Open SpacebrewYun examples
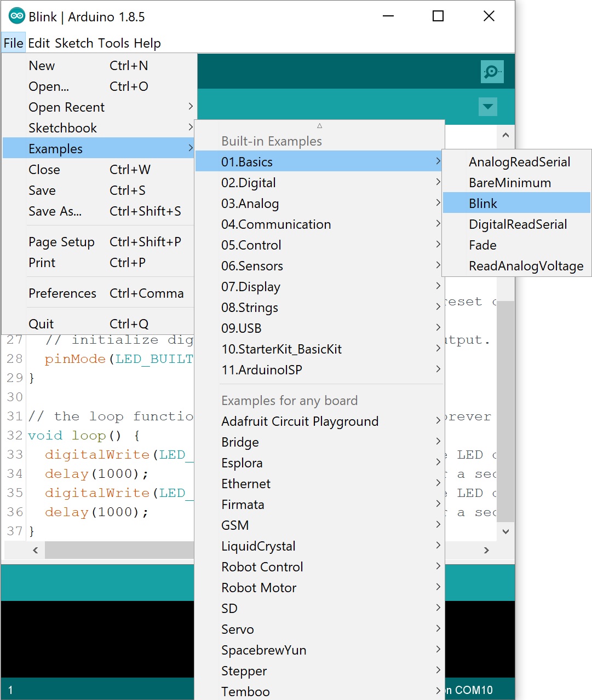Viewport: 592px width, 700px height. click(x=319, y=650)
